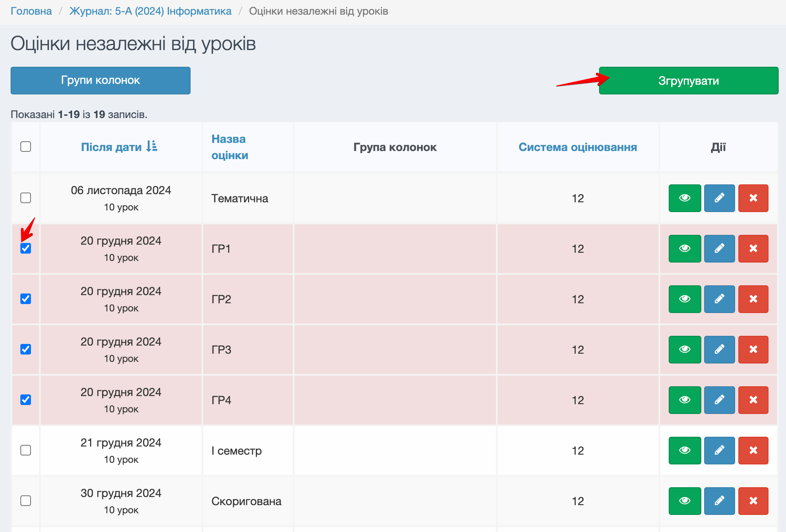Edit the Тематична grade with pencil
The image size is (786, 532).
coord(719,198)
